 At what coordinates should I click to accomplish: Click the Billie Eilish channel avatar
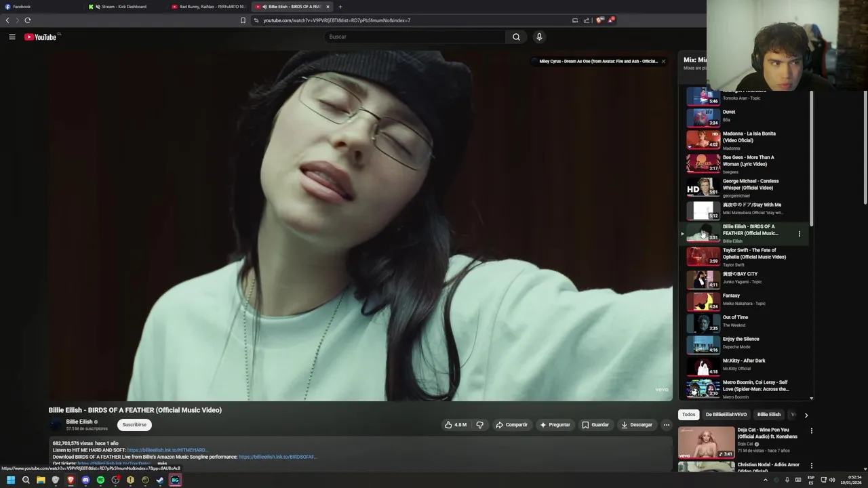point(56,425)
